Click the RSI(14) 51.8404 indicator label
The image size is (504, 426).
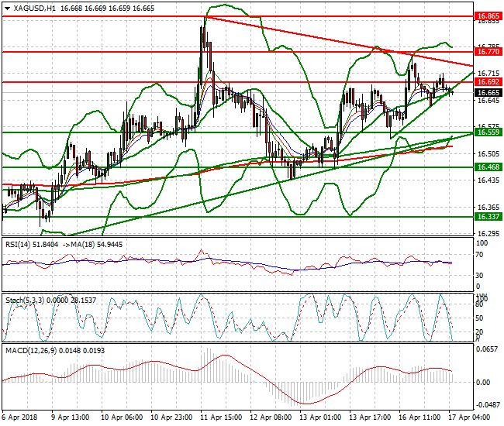(x=32, y=245)
